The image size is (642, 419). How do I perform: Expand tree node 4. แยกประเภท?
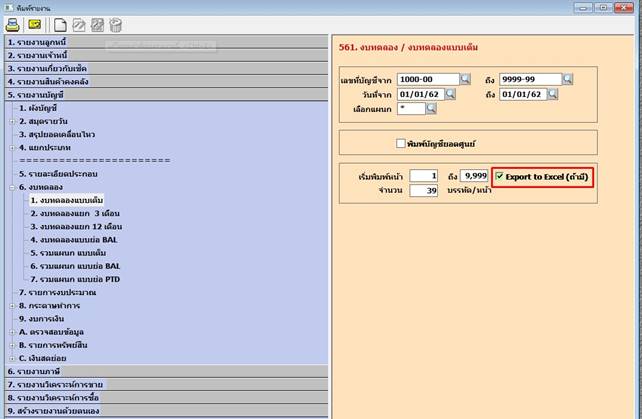12,148
